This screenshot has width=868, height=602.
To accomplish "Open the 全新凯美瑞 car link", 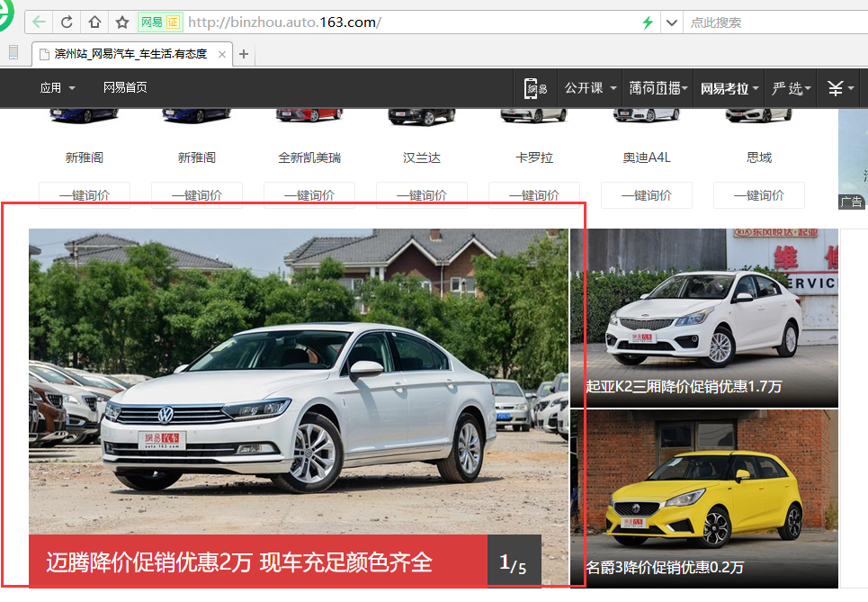I will click(x=309, y=157).
